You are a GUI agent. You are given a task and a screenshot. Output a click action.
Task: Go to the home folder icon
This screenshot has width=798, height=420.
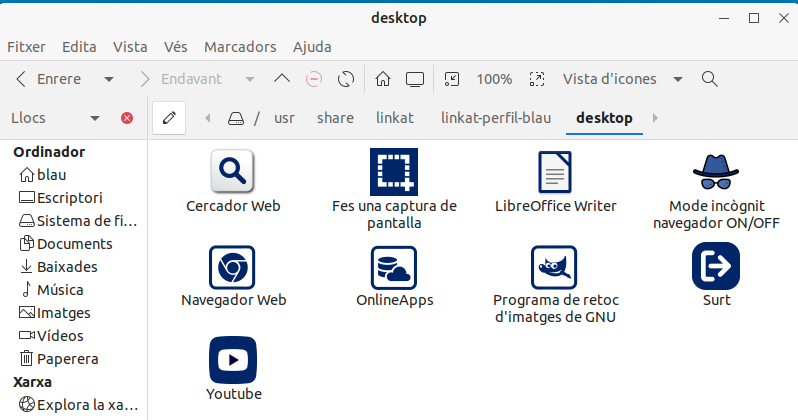(x=382, y=79)
